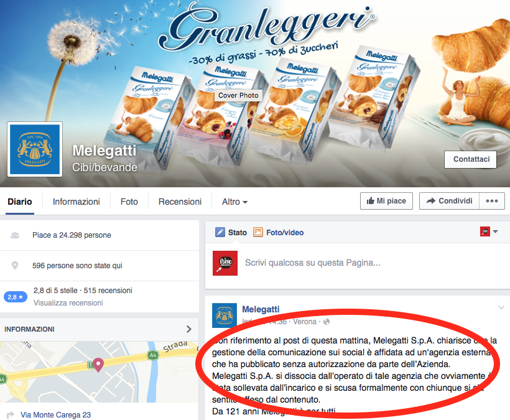Screen dimensions: 510x420
Task: Click the map location pin marker
Action: pos(98,365)
